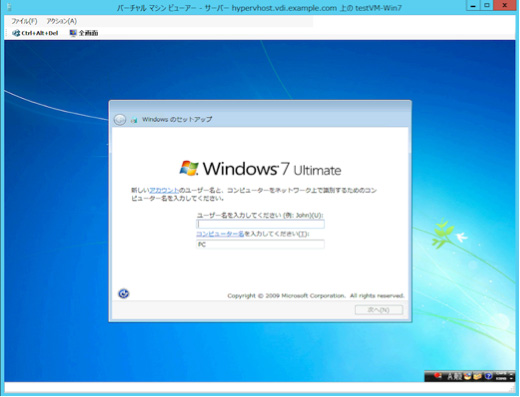Screen dimensions: 520x397
Task: Open Ease of Access icon in setup dialog
Action: pos(124,294)
